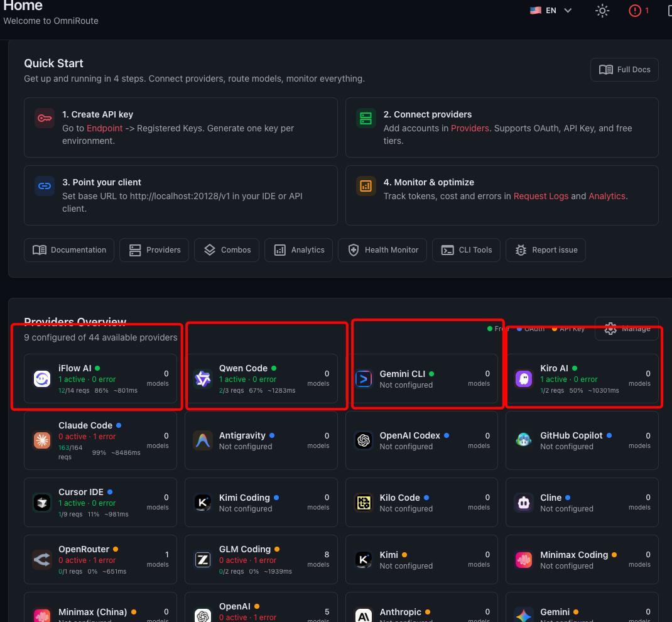672x622 pixels.
Task: Open the CLI Tools shortcut
Action: (466, 250)
